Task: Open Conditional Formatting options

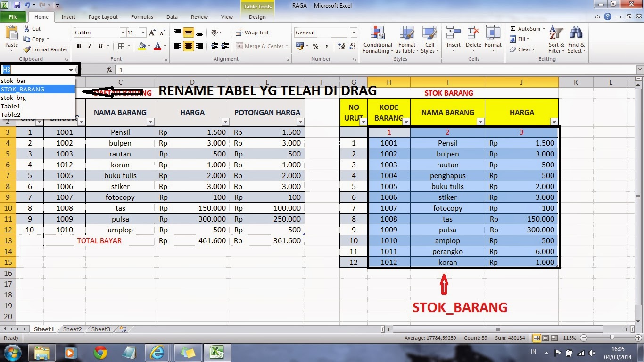Action: coord(377,40)
